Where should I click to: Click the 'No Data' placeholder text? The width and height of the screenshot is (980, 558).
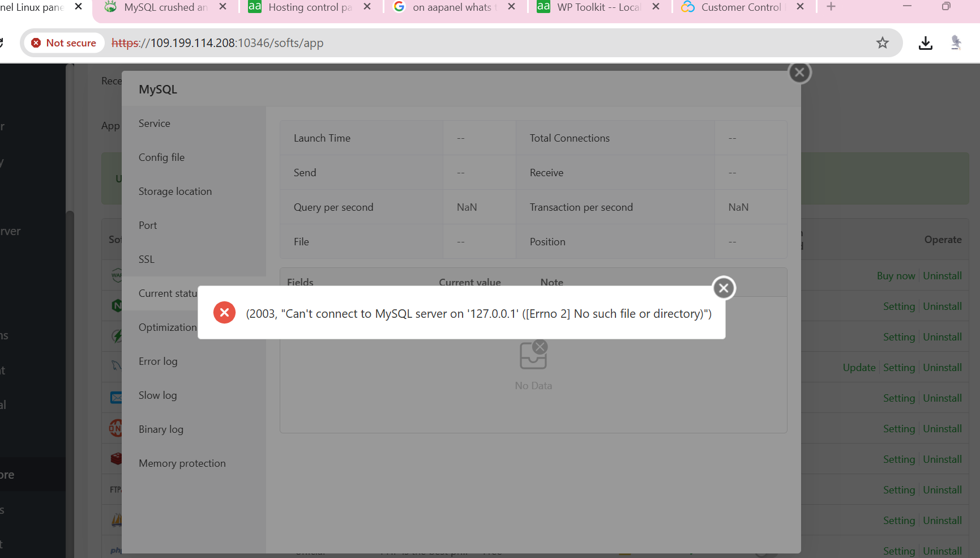pyautogui.click(x=533, y=386)
